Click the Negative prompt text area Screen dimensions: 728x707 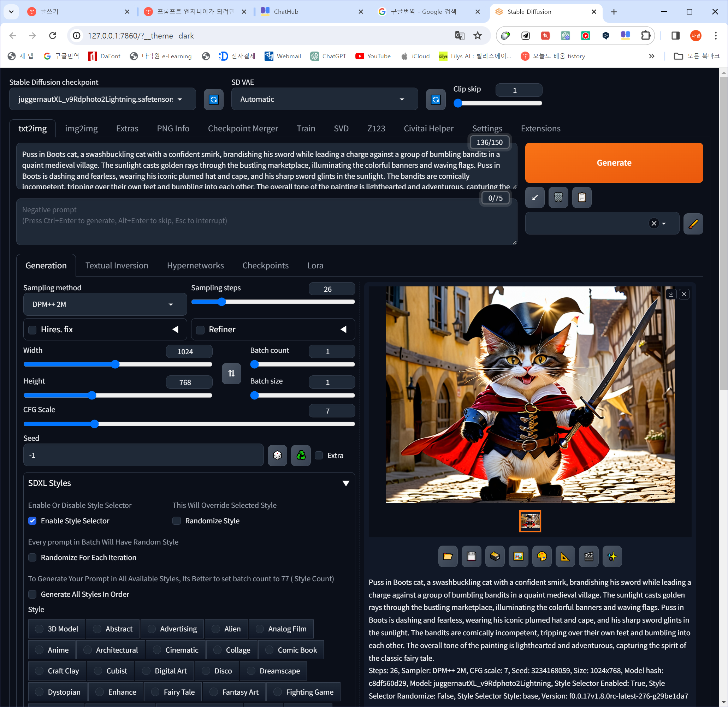[x=266, y=222]
